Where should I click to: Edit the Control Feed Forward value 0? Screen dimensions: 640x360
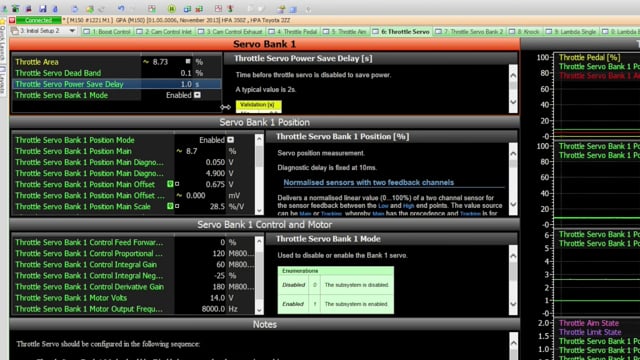coord(222,242)
